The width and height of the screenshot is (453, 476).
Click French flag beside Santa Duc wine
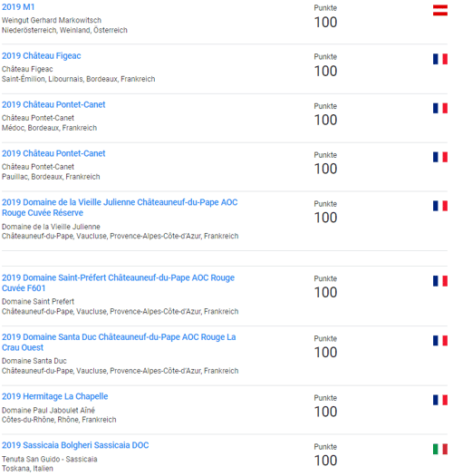click(440, 341)
